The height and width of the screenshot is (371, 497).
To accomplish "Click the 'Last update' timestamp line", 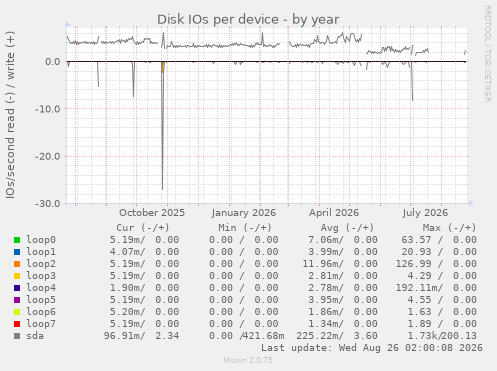I will [x=372, y=348].
